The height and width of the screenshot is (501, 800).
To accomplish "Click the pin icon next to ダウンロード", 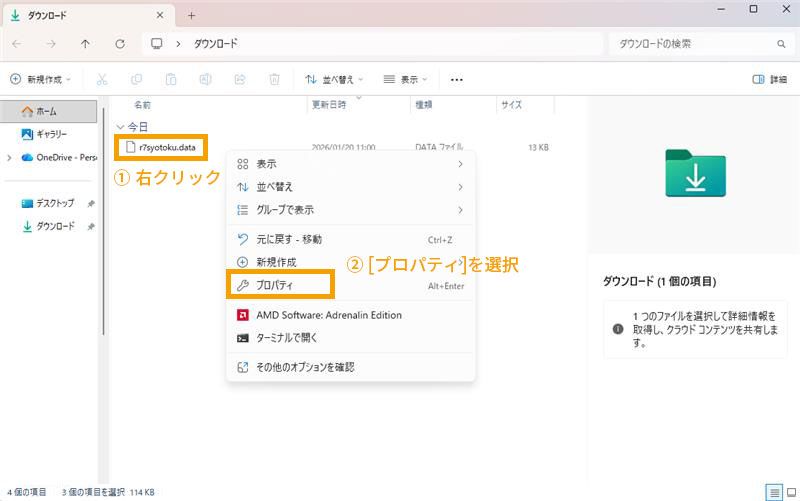I will point(91,227).
